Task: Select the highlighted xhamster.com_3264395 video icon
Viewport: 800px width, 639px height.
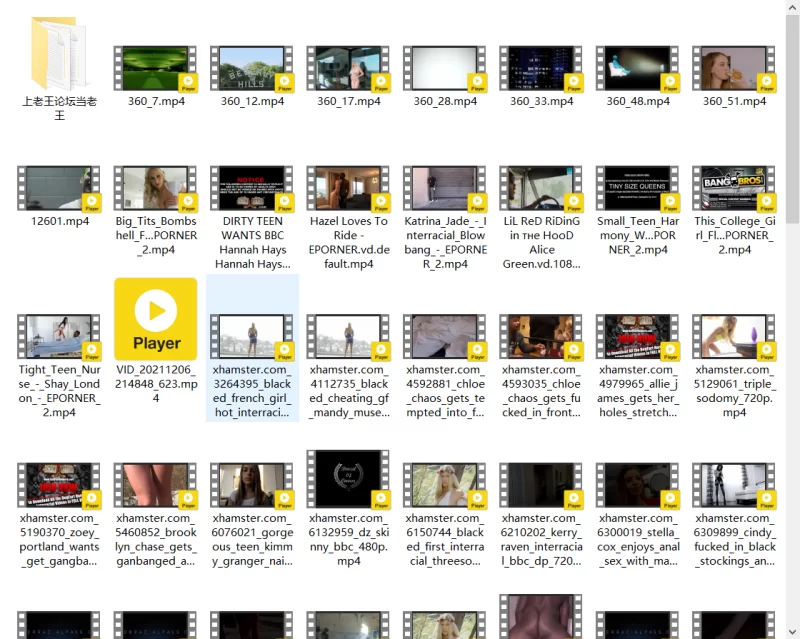Action: click(x=252, y=337)
